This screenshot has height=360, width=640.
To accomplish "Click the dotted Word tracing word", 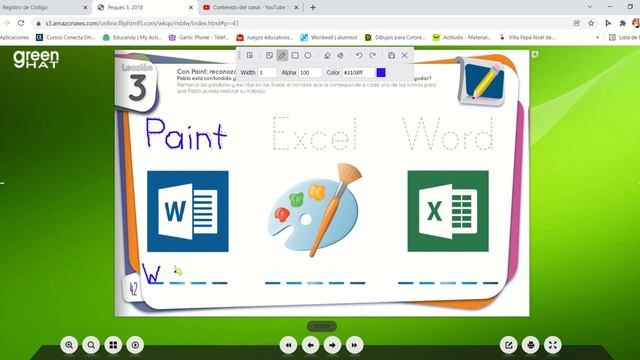I will point(448,133).
